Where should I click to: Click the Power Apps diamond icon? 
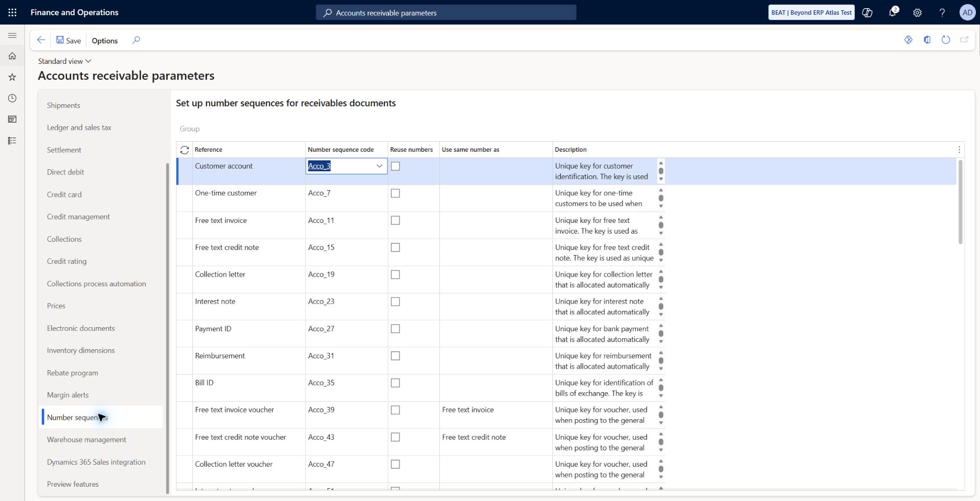[908, 40]
